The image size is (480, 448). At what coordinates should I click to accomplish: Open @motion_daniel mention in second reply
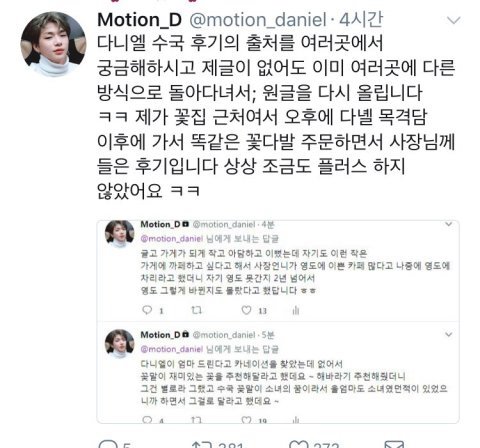tap(172, 349)
